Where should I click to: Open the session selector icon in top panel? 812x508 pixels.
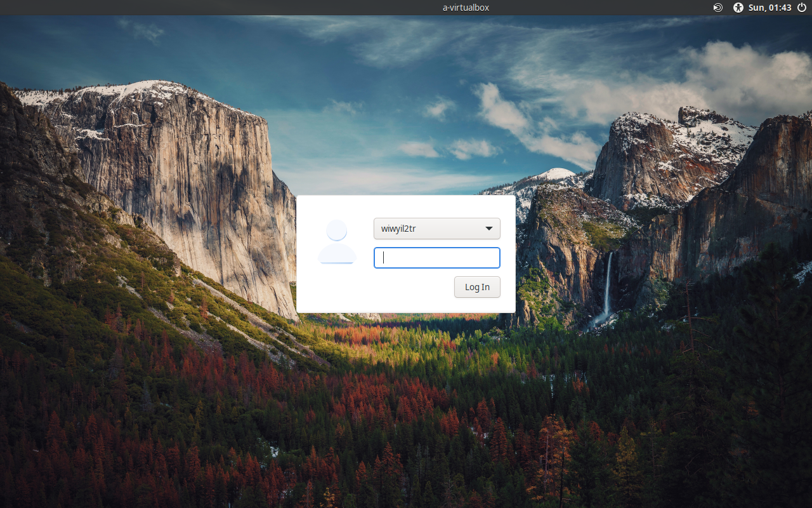[718, 8]
